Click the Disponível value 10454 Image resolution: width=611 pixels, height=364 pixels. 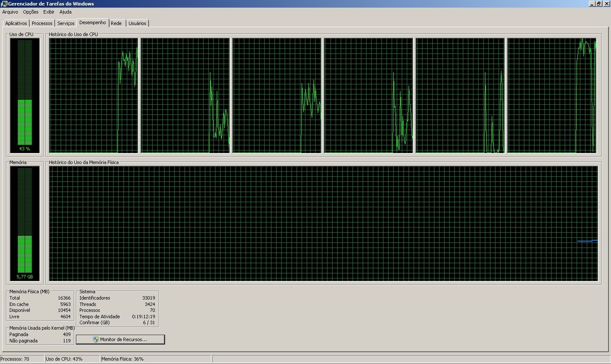(64, 310)
